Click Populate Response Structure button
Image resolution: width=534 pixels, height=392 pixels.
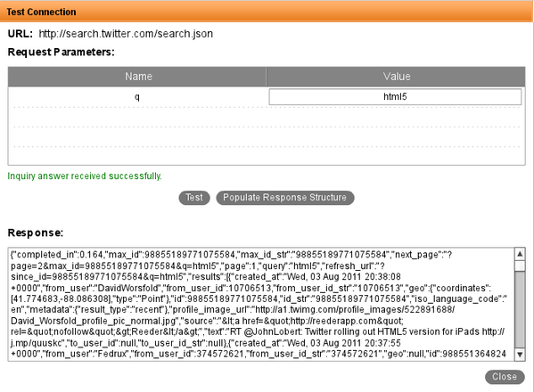pyautogui.click(x=285, y=198)
